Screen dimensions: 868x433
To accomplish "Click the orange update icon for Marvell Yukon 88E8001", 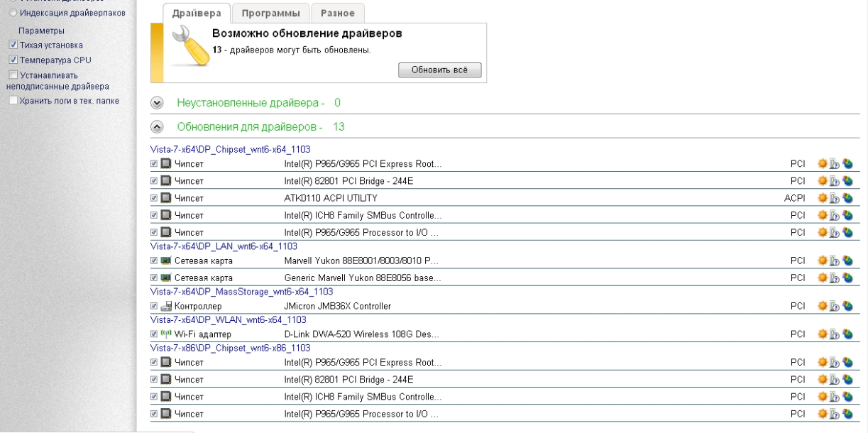I will pos(823,261).
